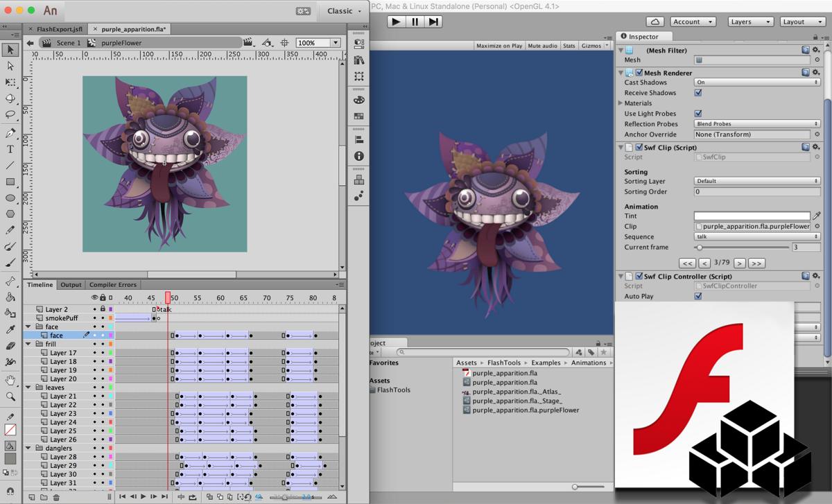Open Unity cloud services icon
Screen dimensions: 832x504
(655, 21)
